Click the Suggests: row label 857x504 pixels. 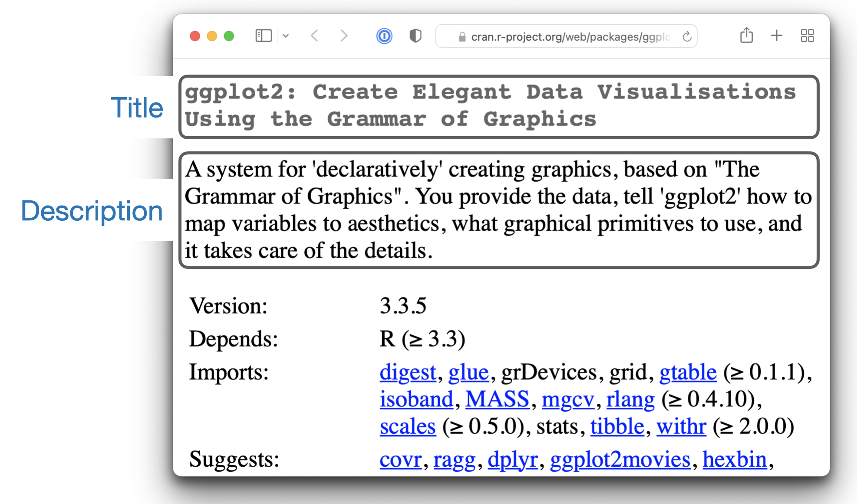pyautogui.click(x=234, y=460)
